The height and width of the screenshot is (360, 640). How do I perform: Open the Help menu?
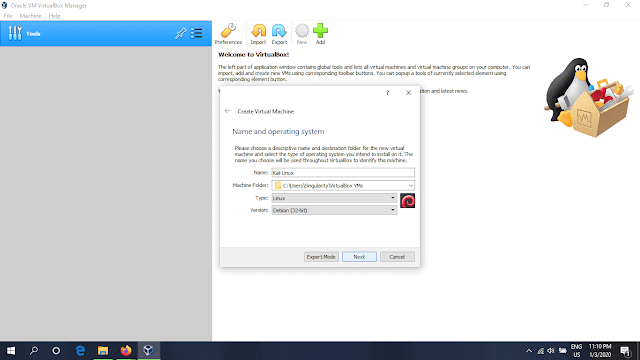[x=54, y=16]
